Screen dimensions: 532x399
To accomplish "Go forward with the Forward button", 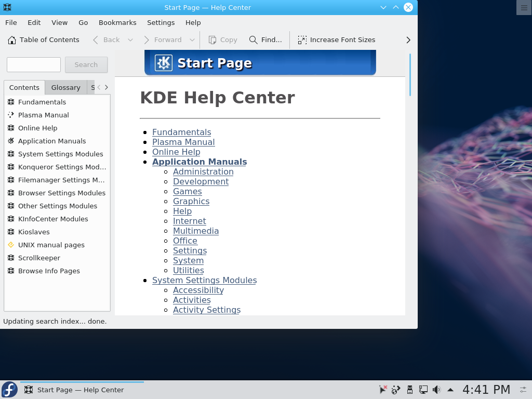I will pos(163,40).
